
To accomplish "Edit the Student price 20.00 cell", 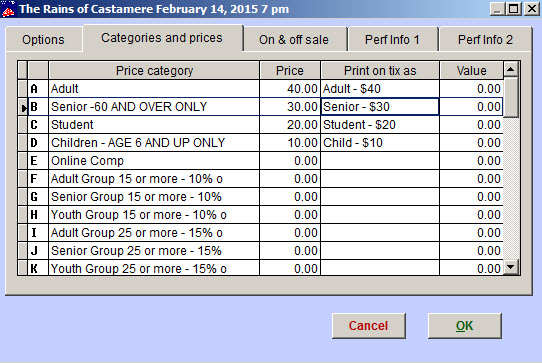I will click(290, 125).
